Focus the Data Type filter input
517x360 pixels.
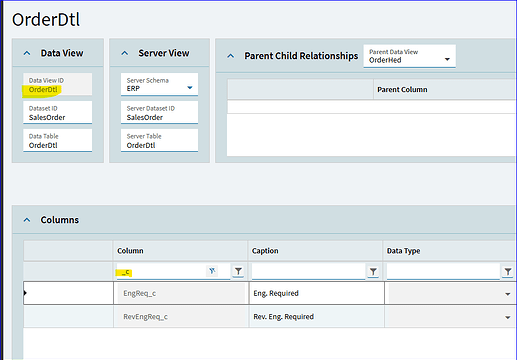click(x=443, y=272)
